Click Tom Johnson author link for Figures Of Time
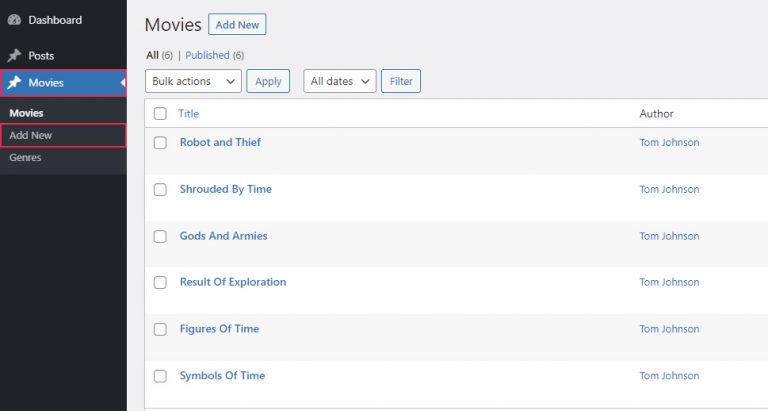Screen dimensions: 768x411 pyautogui.click(x=669, y=329)
